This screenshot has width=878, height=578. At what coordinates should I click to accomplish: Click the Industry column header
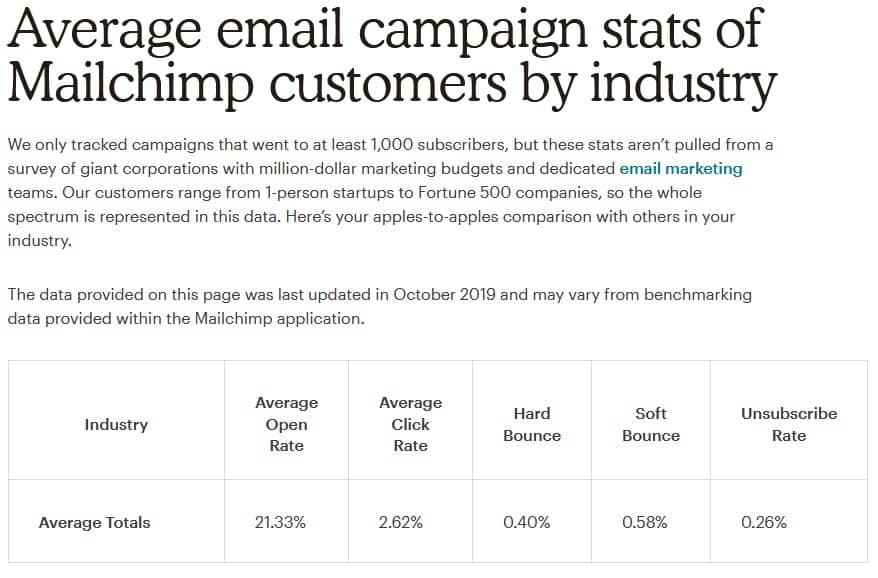[x=116, y=424]
